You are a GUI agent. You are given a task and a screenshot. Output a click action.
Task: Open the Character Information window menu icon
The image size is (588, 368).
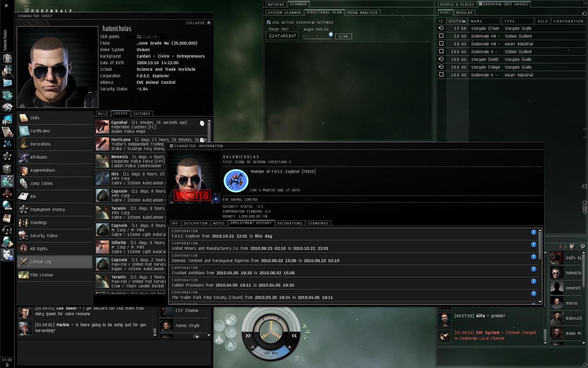pyautogui.click(x=171, y=146)
